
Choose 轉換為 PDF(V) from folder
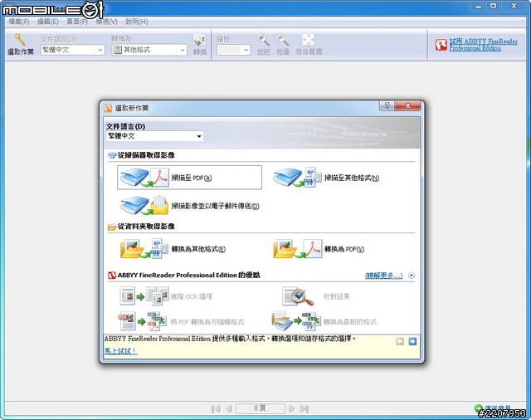click(319, 249)
